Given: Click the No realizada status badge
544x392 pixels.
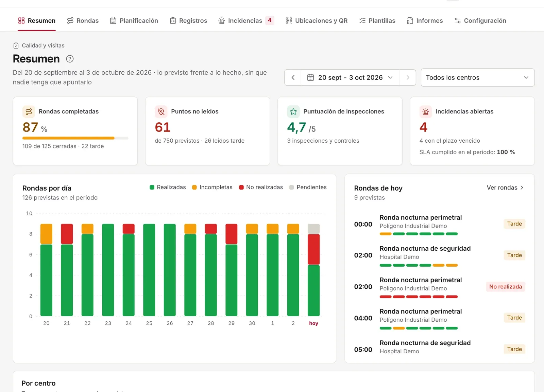Looking at the screenshot, I should tap(505, 287).
